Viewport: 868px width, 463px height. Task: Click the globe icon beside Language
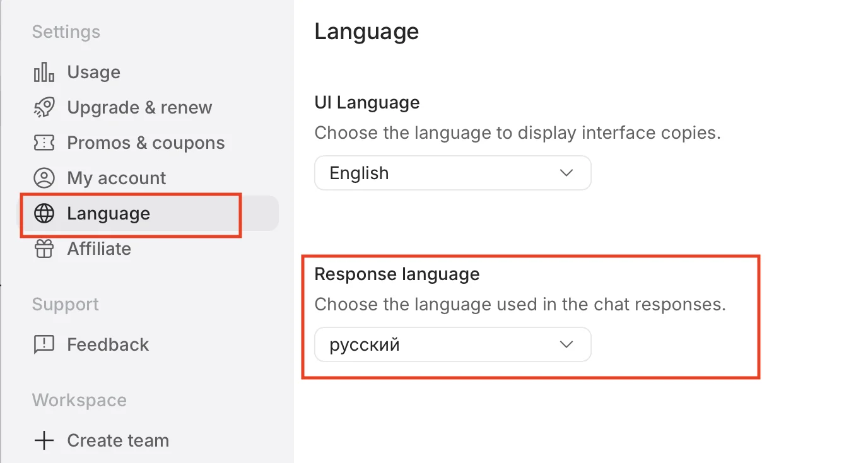point(44,214)
